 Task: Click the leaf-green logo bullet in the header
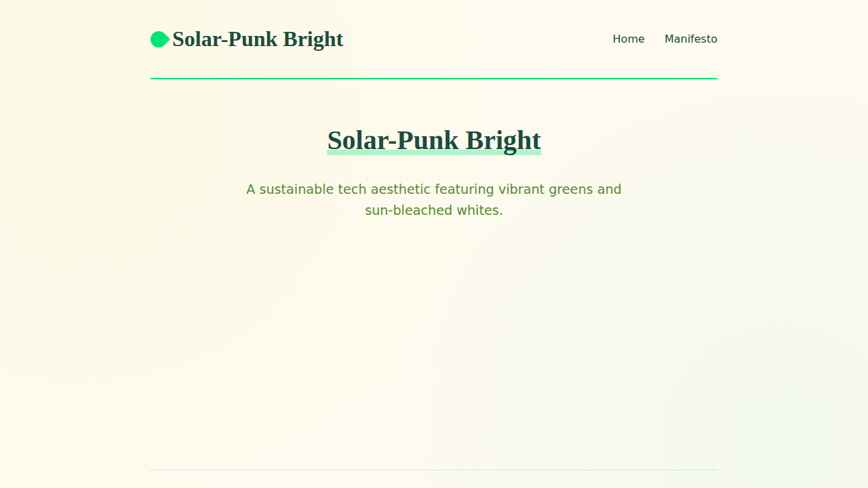click(x=159, y=39)
